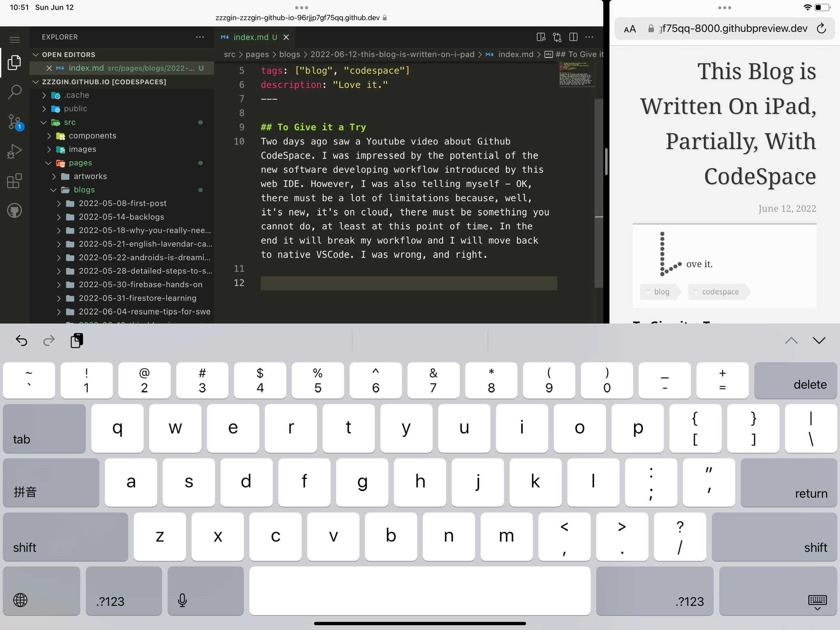The height and width of the screenshot is (630, 840).
Task: Click 'pages' in the breadcrumb path
Action: point(257,54)
